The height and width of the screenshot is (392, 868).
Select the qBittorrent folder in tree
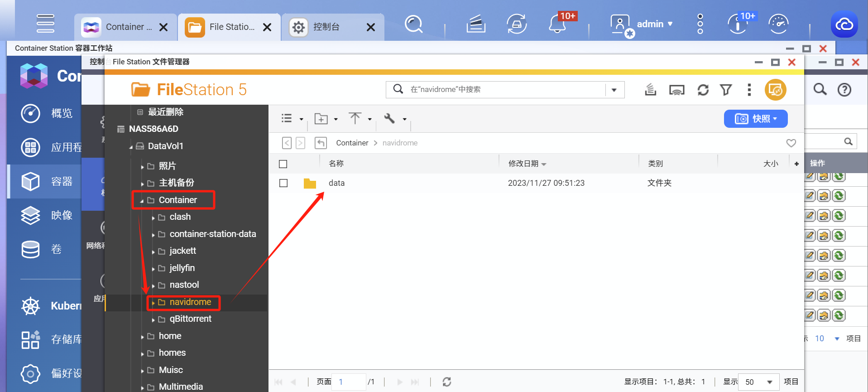(x=190, y=319)
